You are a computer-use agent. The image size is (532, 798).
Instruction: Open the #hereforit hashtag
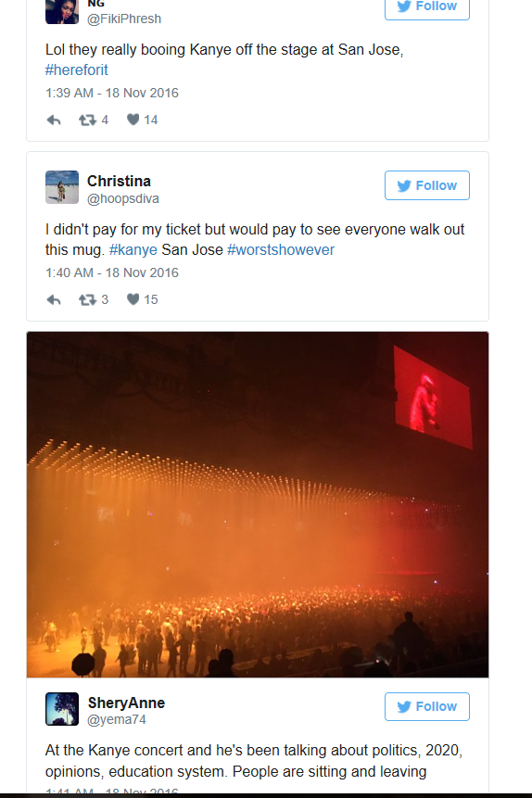(x=77, y=70)
